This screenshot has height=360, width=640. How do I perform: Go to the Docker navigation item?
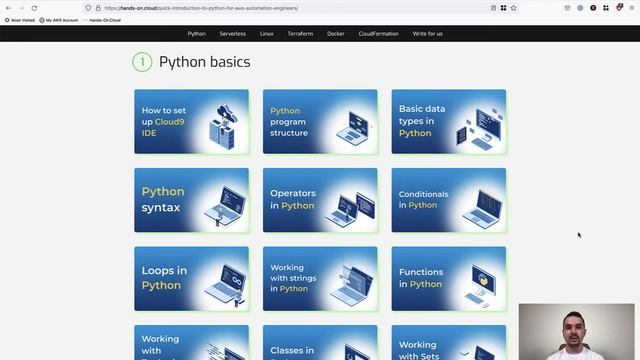336,34
